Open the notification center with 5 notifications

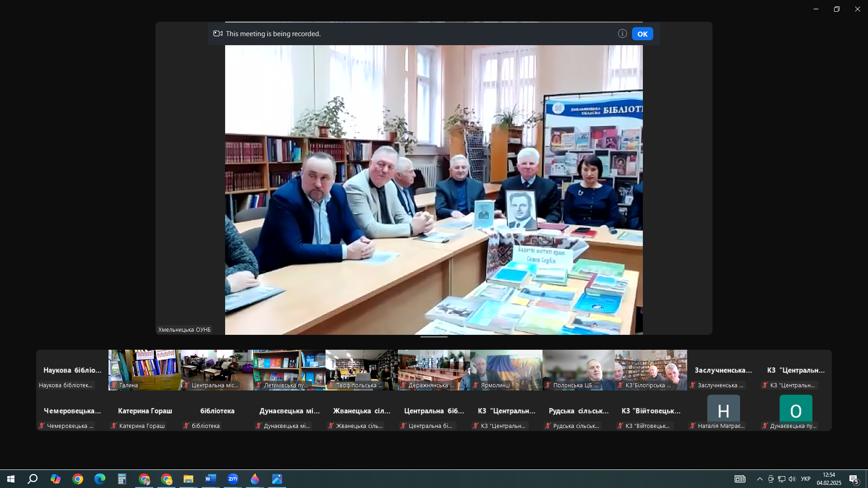pos(854,479)
